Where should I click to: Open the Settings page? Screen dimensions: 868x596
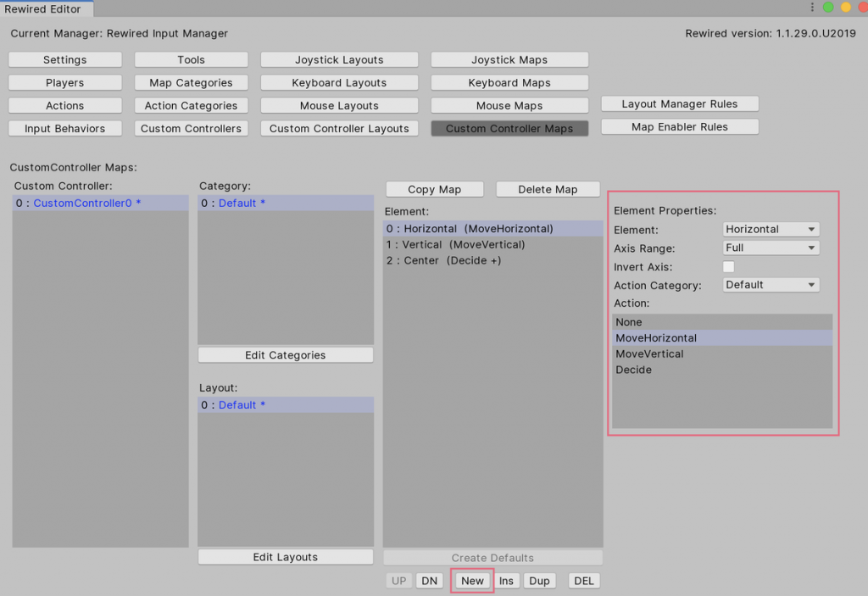coord(64,60)
